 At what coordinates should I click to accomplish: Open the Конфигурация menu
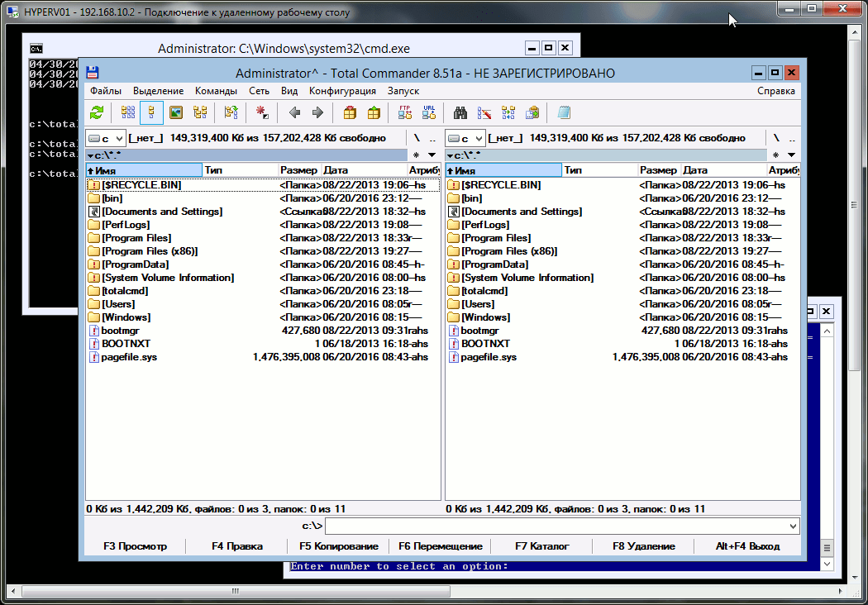[x=342, y=91]
